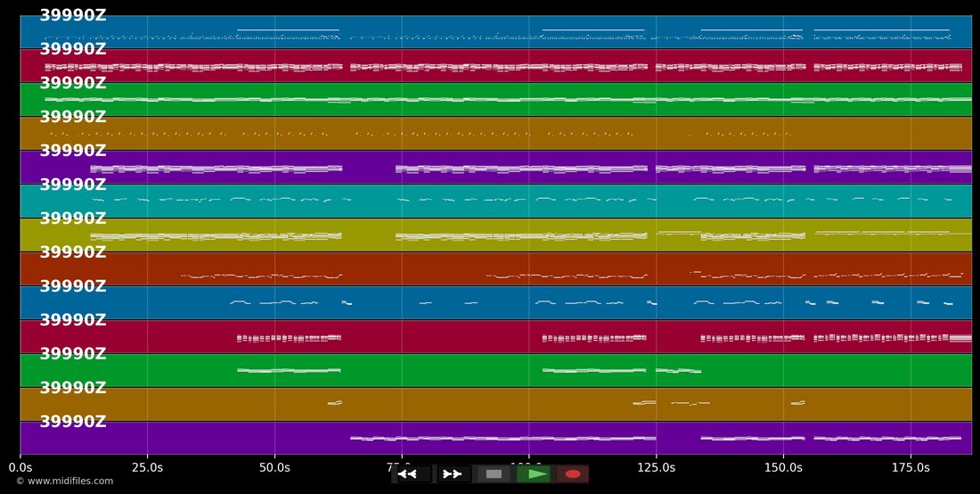Viewport: 980px width, 494px height.
Task: Start playback with the green play button
Action: pyautogui.click(x=534, y=474)
